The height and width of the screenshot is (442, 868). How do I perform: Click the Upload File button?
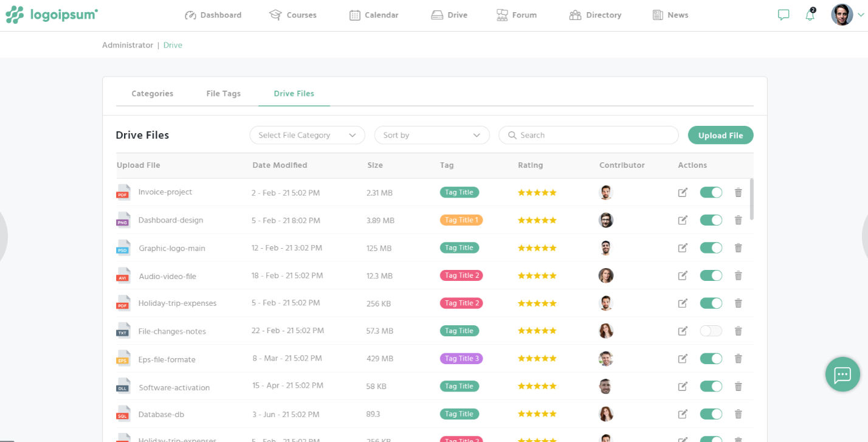(720, 135)
